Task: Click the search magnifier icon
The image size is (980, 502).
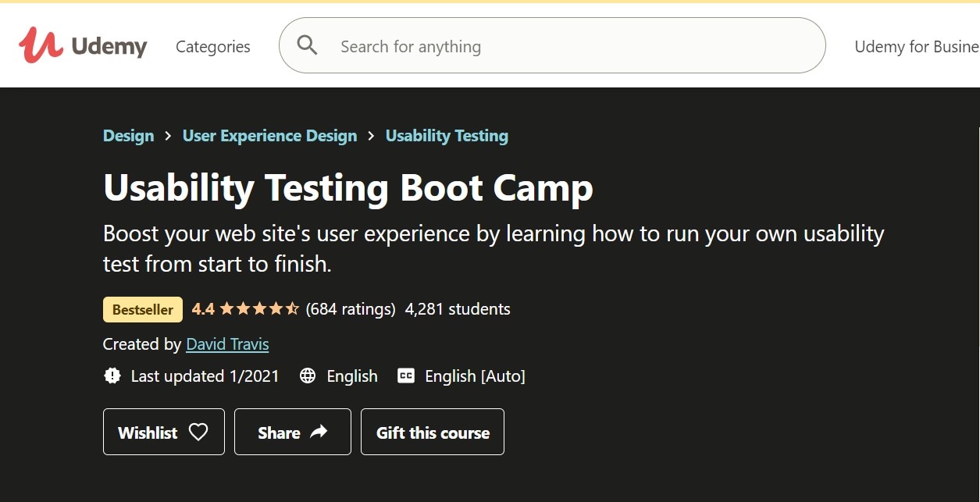Action: click(x=308, y=46)
